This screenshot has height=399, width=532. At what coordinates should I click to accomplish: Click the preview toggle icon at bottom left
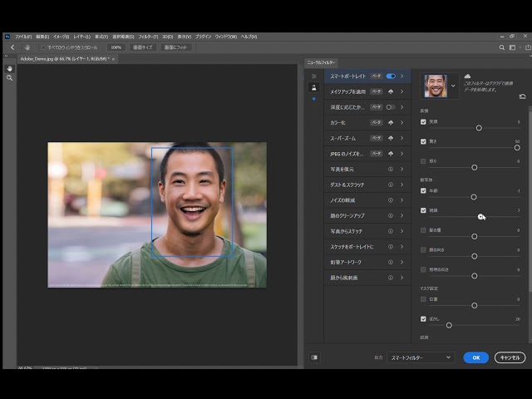click(x=314, y=357)
